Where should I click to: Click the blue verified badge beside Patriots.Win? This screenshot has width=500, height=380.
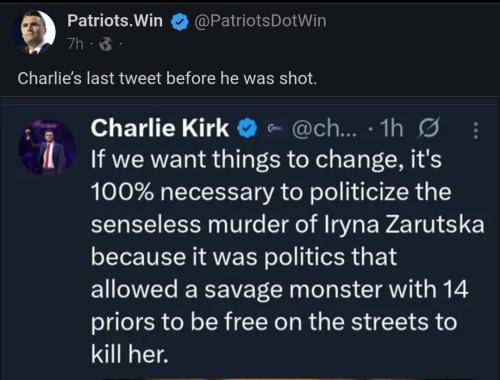click(180, 22)
